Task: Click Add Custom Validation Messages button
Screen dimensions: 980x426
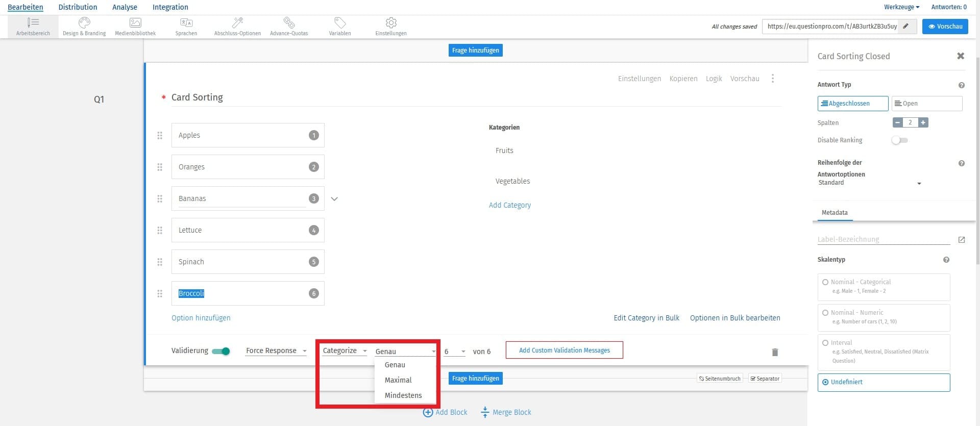Action: [x=565, y=350]
